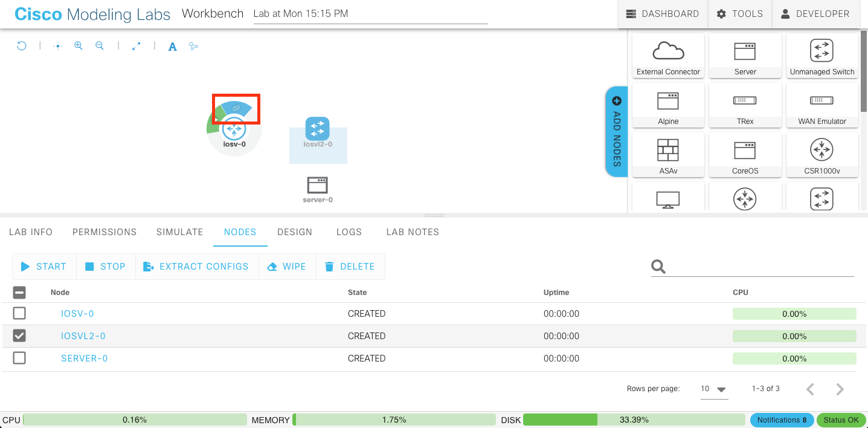Stop the selected nodes
The height and width of the screenshot is (428, 868).
click(105, 267)
